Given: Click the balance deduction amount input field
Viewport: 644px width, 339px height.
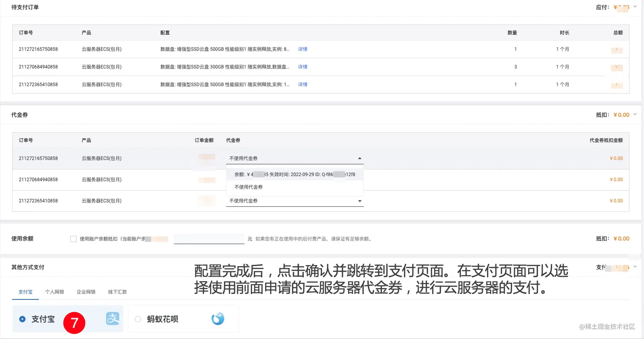Looking at the screenshot, I should (x=209, y=239).
